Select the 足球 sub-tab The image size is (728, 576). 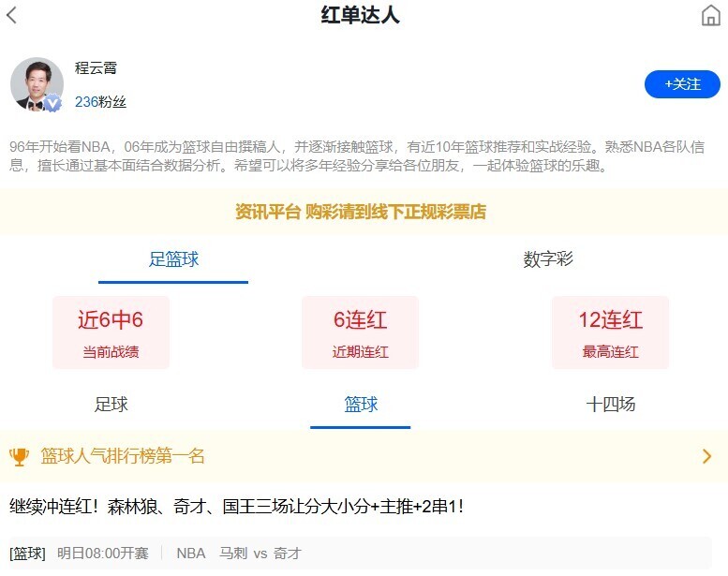tap(111, 405)
